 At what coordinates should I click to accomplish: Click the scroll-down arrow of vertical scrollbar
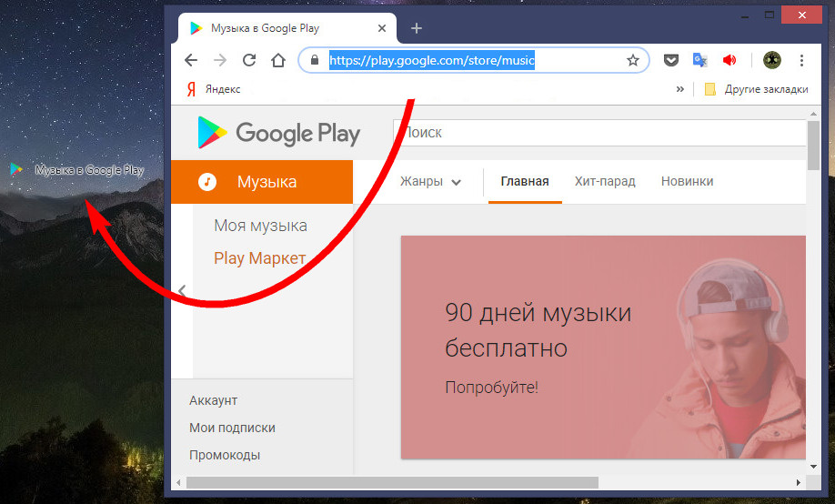(x=813, y=467)
